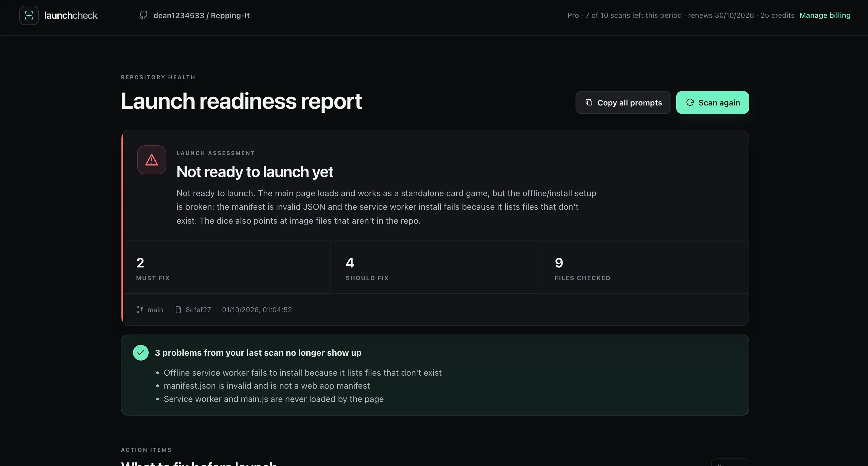Click the Repository Health label

(x=158, y=77)
